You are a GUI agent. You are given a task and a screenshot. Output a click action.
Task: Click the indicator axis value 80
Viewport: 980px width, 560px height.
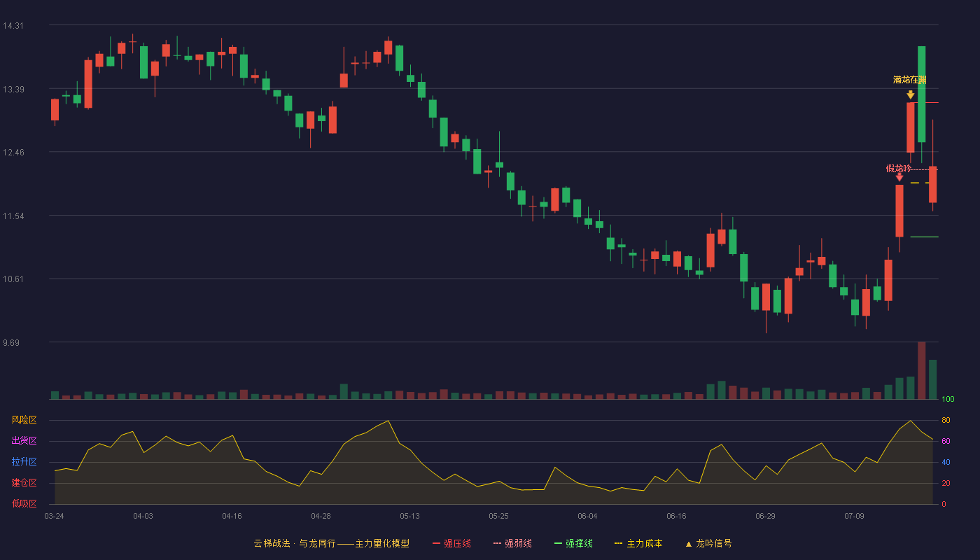click(x=946, y=420)
